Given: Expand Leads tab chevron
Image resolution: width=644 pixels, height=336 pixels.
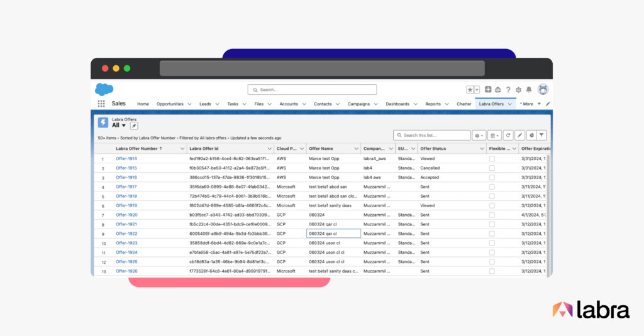Looking at the screenshot, I should click(217, 104).
